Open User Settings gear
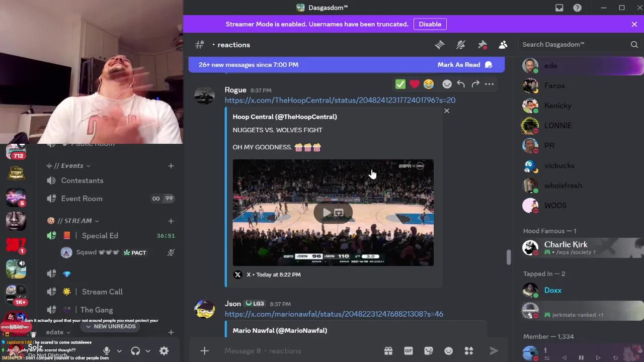This screenshot has width=644, height=362. (x=164, y=351)
